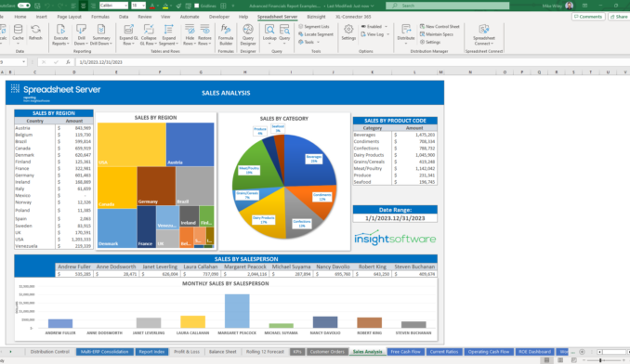Image resolution: width=630 pixels, height=364 pixels.
Task: Open the Name Box dropdown arrow
Action: tap(24, 62)
